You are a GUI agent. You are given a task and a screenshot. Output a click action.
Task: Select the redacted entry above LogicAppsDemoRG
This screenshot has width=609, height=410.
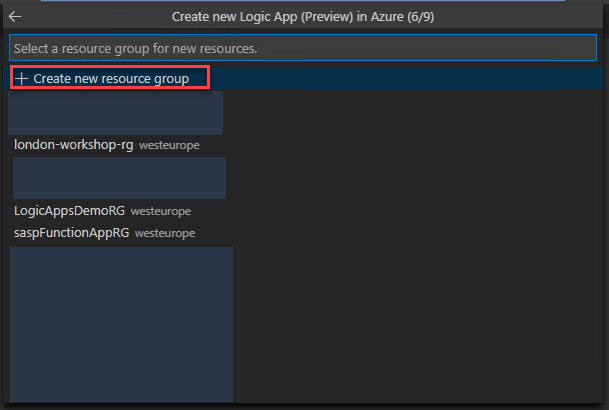119,178
